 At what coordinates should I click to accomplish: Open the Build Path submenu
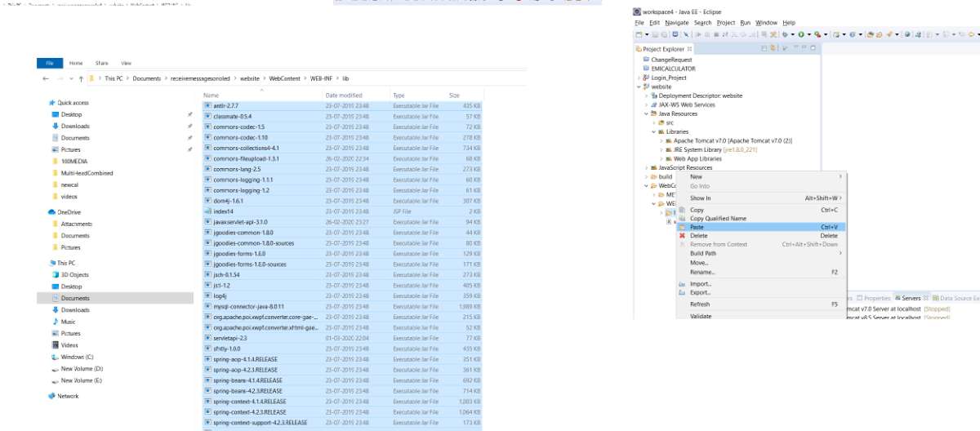click(x=760, y=253)
